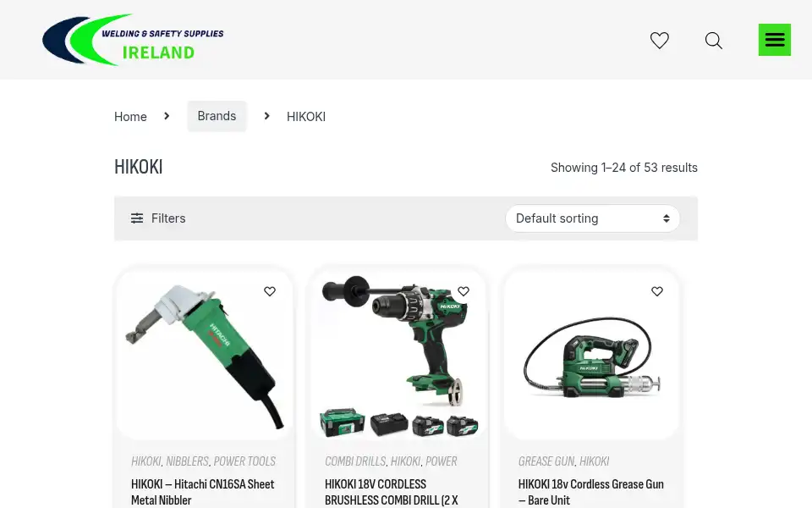Image resolution: width=812 pixels, height=508 pixels.
Task: Open HIKOKI 18V Cordless Brushless Combi Drill title
Action: coord(392,492)
